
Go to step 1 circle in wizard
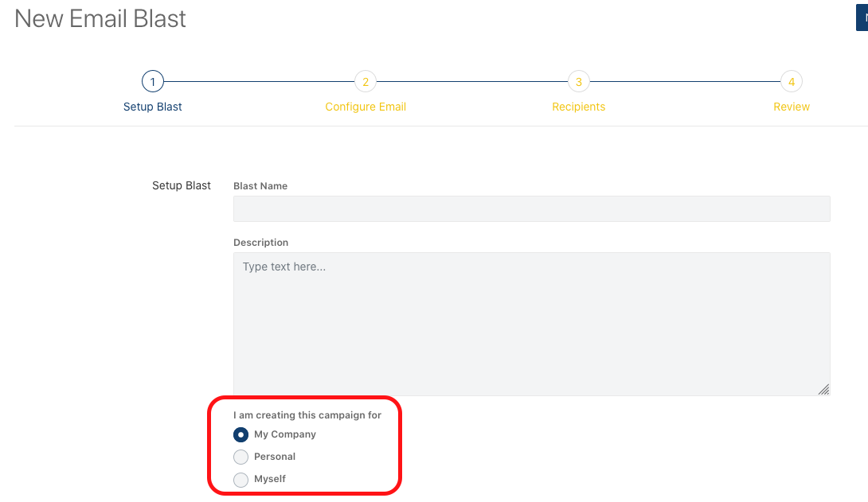(x=153, y=82)
